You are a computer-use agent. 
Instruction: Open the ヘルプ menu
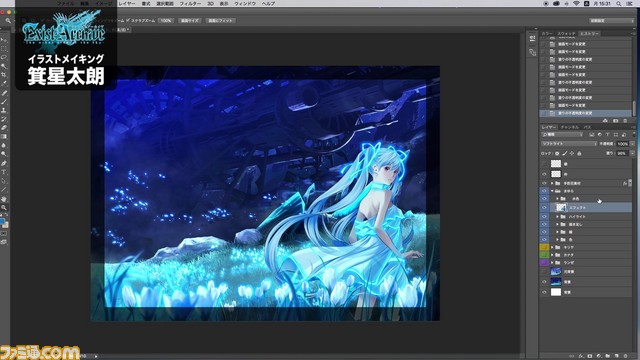click(268, 3)
